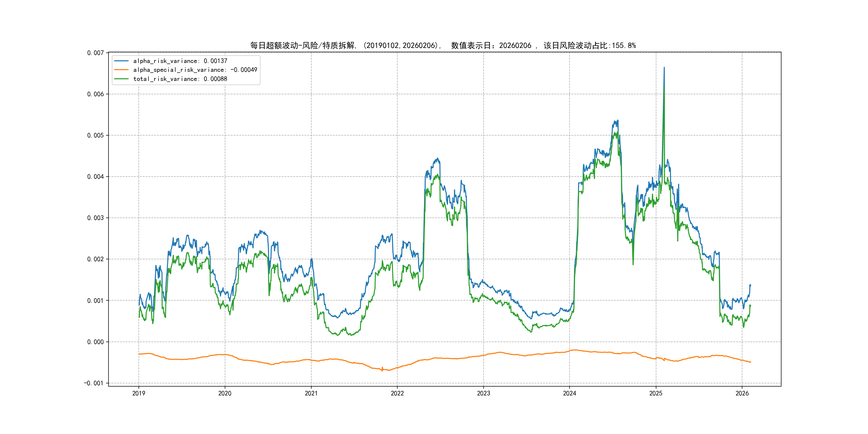The image size is (868, 434).
Task: Select the alpha_special_risk_variance: -0.00049 legend text
Action: pos(195,70)
